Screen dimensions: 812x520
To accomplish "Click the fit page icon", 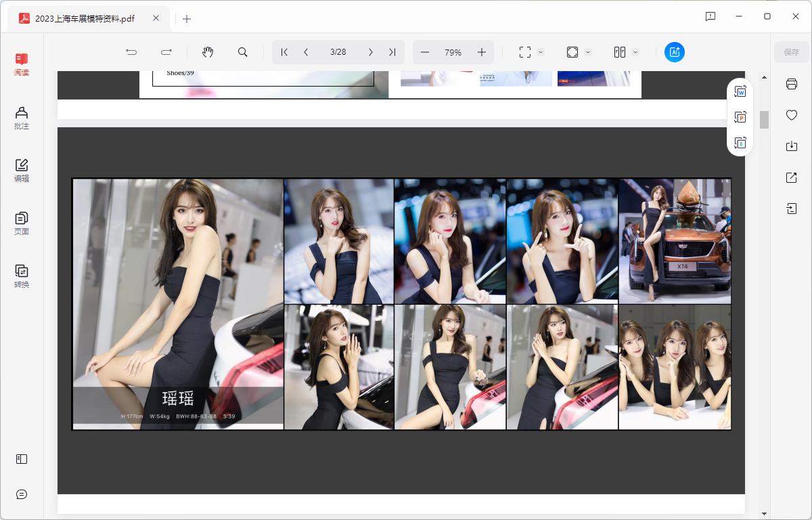I will tap(572, 52).
